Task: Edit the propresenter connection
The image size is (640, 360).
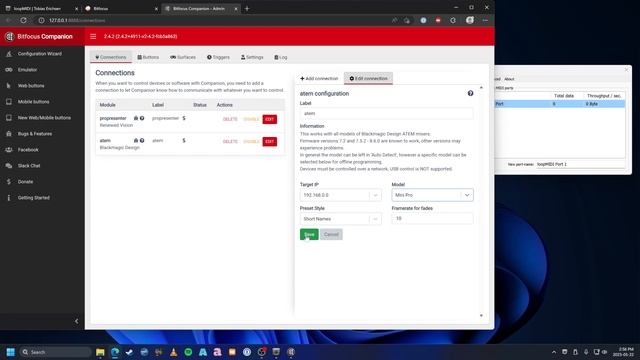Action: coord(269,119)
